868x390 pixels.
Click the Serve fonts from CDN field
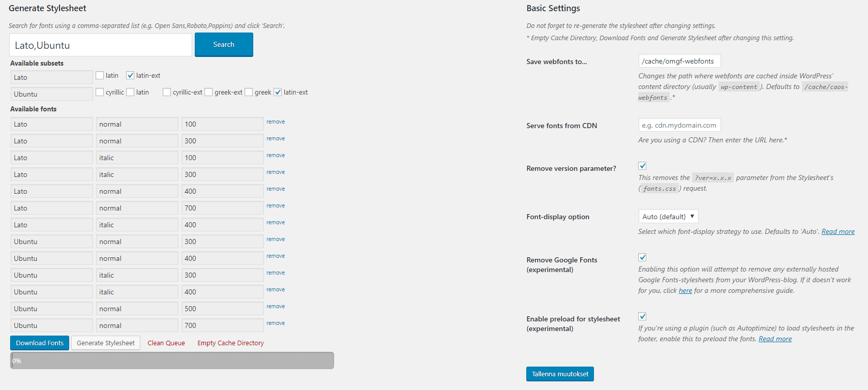coord(679,125)
